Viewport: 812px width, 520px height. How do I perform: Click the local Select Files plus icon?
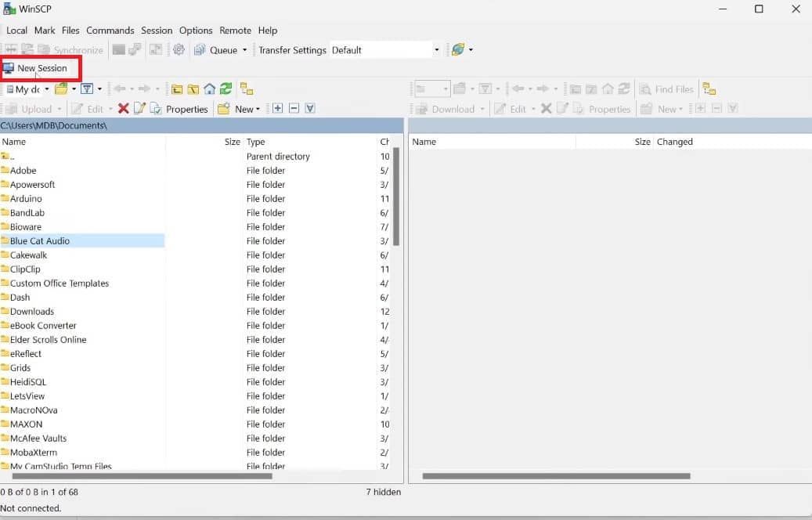click(277, 109)
